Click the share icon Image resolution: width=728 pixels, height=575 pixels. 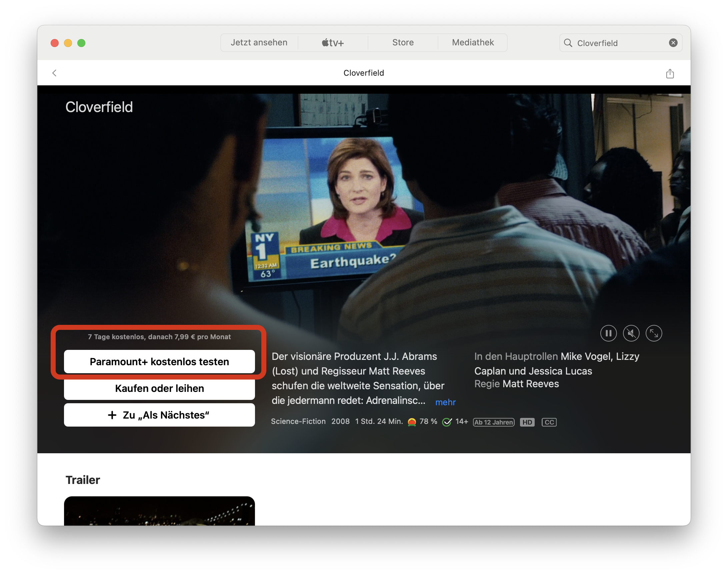[670, 73]
